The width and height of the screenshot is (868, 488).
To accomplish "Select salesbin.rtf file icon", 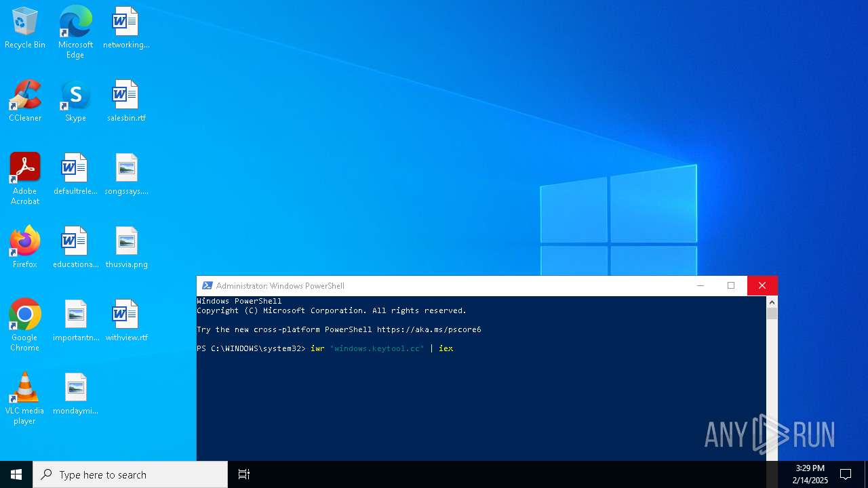I will [x=126, y=102].
